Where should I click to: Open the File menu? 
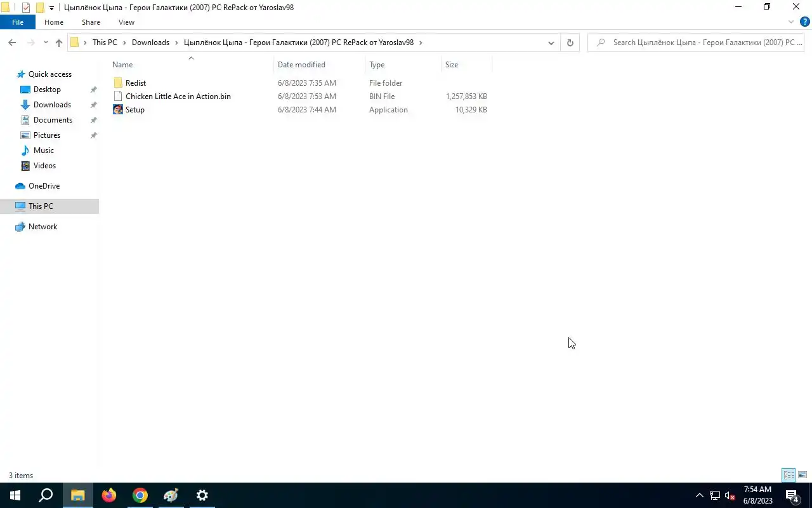point(18,22)
